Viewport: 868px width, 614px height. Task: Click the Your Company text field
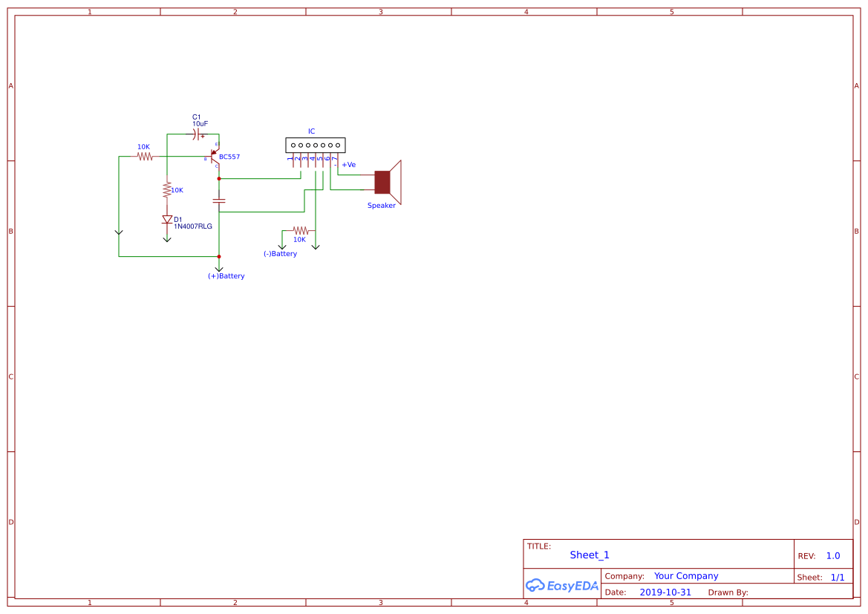685,575
